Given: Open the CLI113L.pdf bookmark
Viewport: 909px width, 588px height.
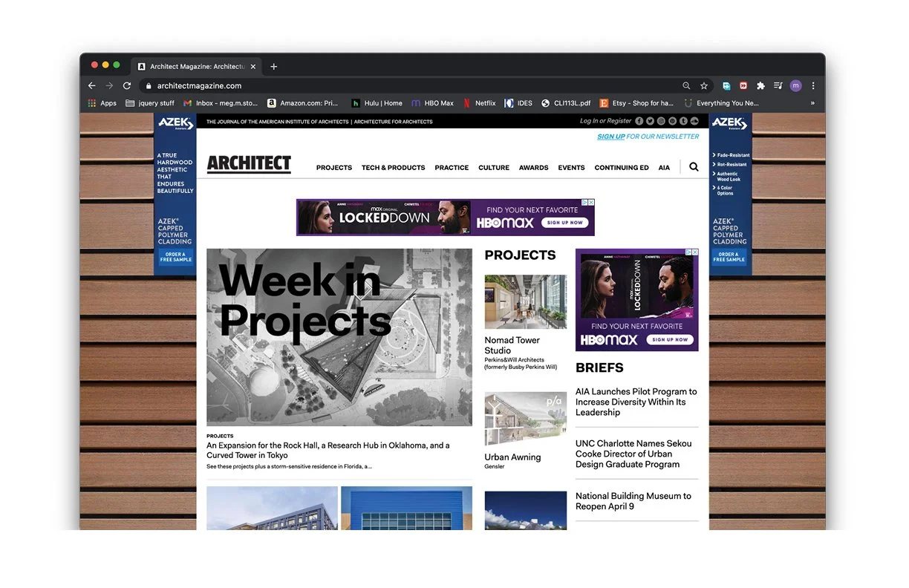Looking at the screenshot, I should coord(566,103).
